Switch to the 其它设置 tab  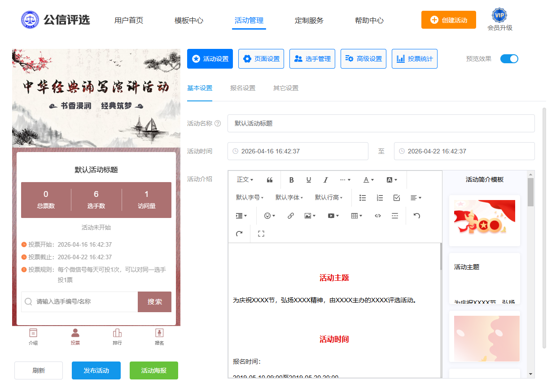286,88
